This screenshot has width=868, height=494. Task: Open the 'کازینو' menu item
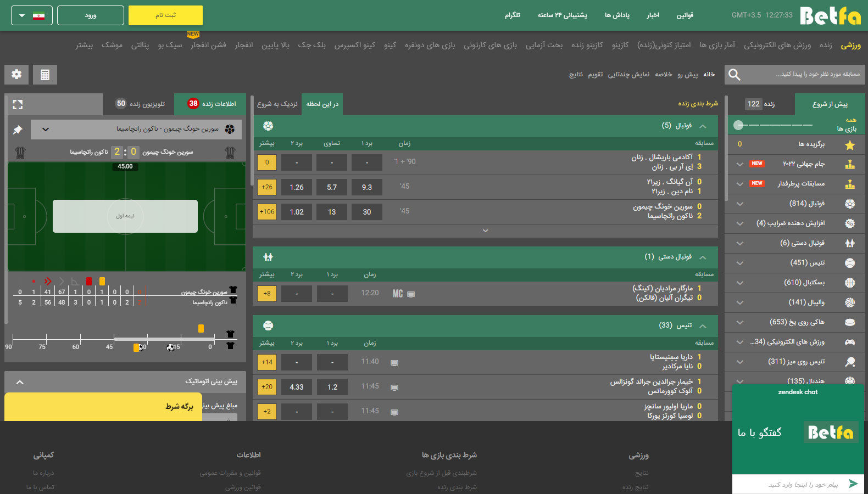point(620,45)
